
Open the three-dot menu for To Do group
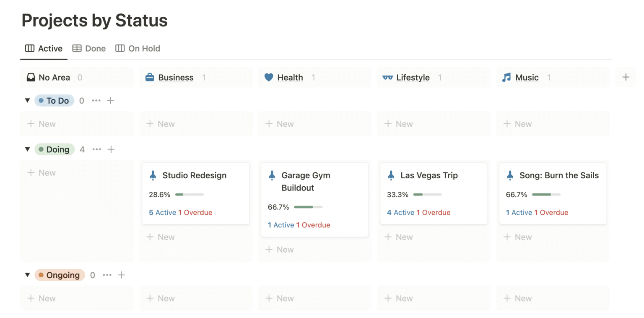[96, 101]
